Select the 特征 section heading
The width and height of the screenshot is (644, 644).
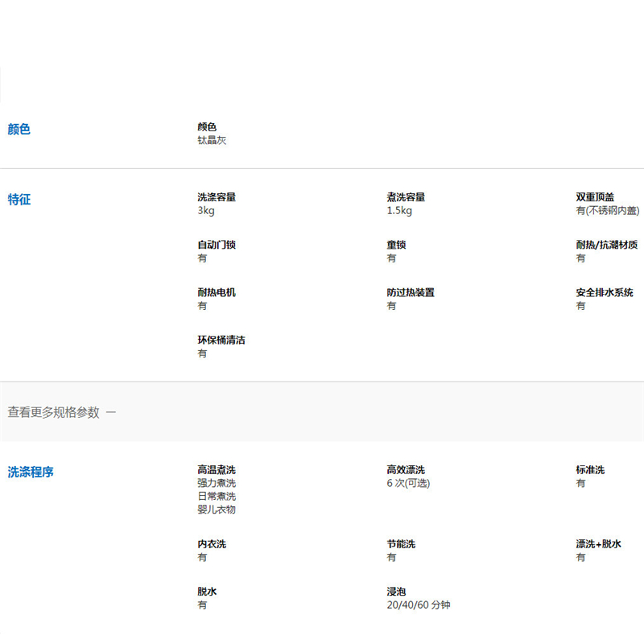[19, 200]
